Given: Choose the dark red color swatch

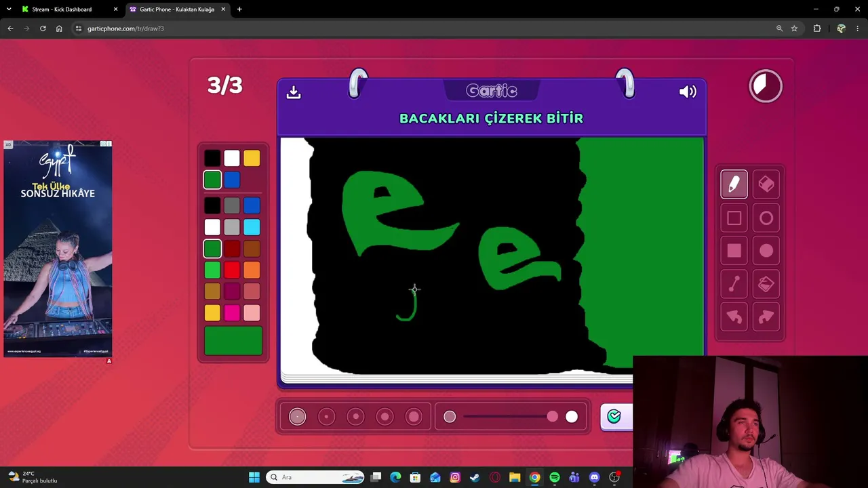Looking at the screenshot, I should tap(232, 249).
